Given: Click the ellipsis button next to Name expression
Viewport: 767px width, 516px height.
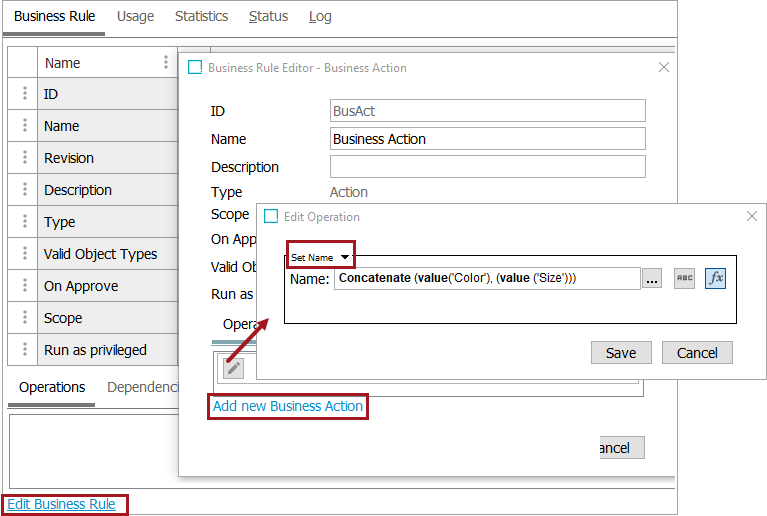Looking at the screenshot, I should [652, 279].
